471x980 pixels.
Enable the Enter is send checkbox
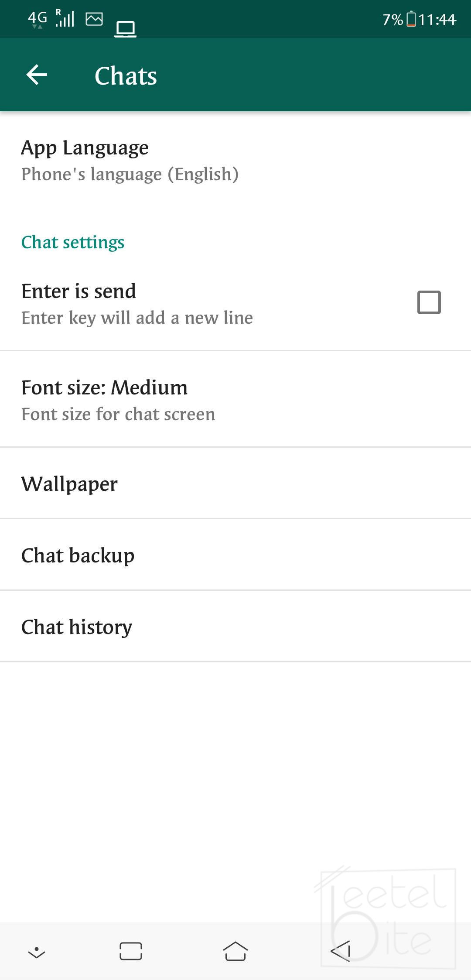[x=429, y=302]
